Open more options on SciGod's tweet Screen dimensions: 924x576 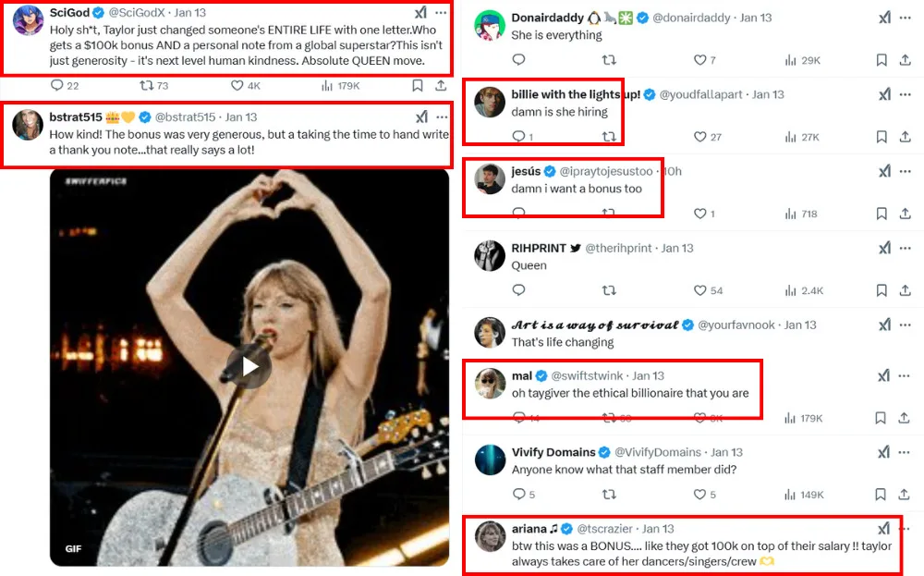442,13
